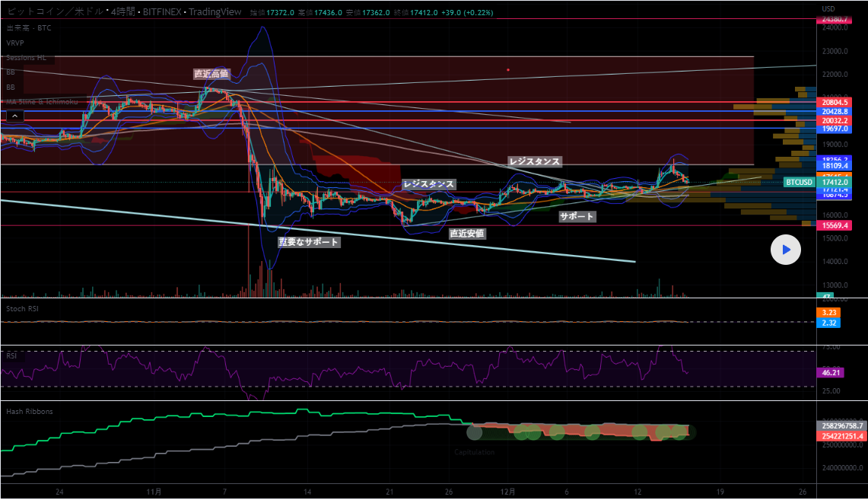Select the 重要なサポート text annotation
868x500 pixels.
pyautogui.click(x=308, y=242)
